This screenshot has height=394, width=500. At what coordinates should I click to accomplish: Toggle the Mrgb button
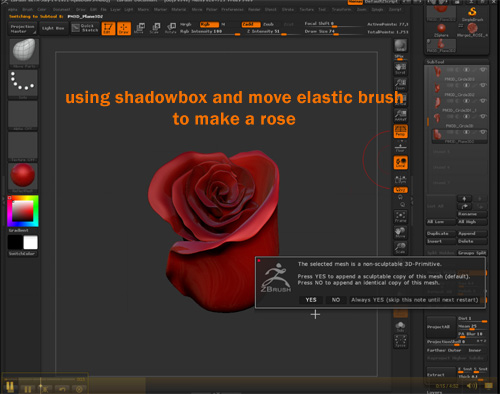(x=186, y=24)
